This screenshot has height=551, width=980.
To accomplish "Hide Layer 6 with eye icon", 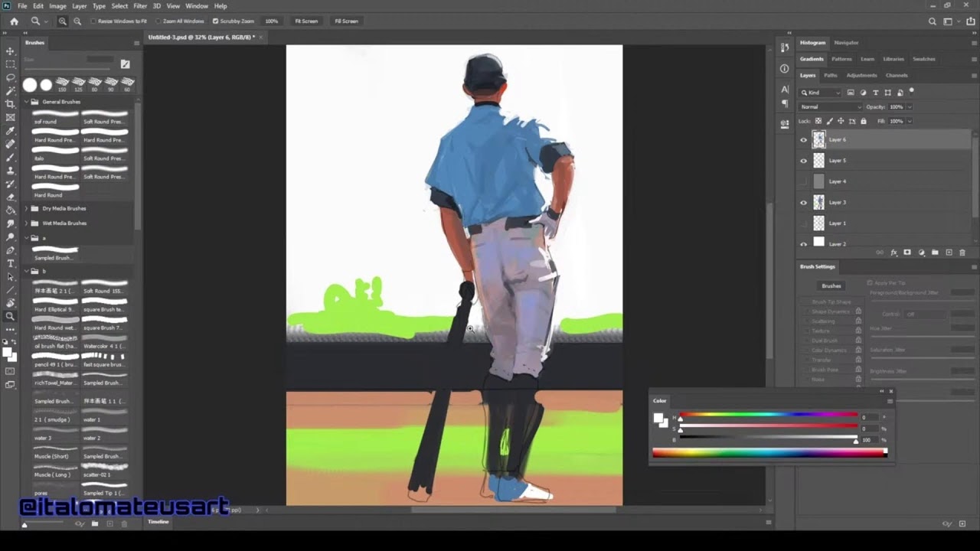I will [x=803, y=140].
